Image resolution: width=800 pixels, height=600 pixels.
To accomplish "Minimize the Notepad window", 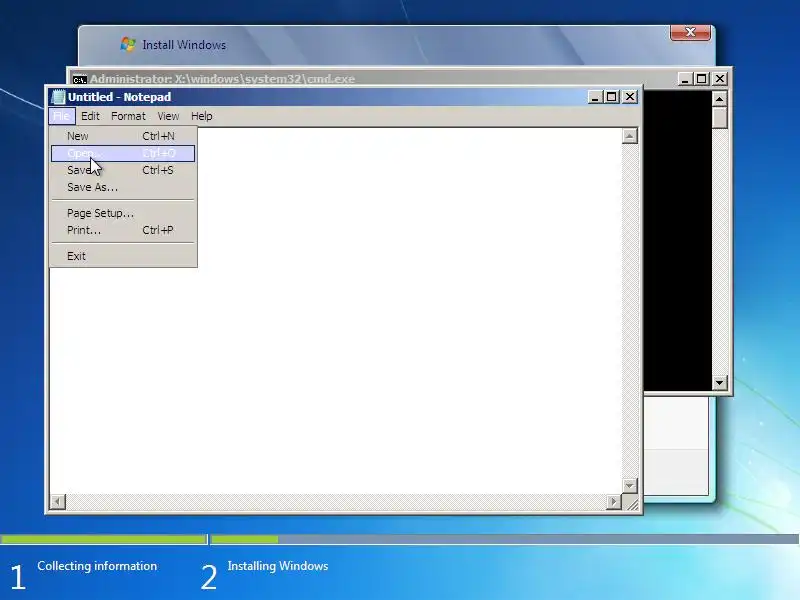I will (x=595, y=97).
